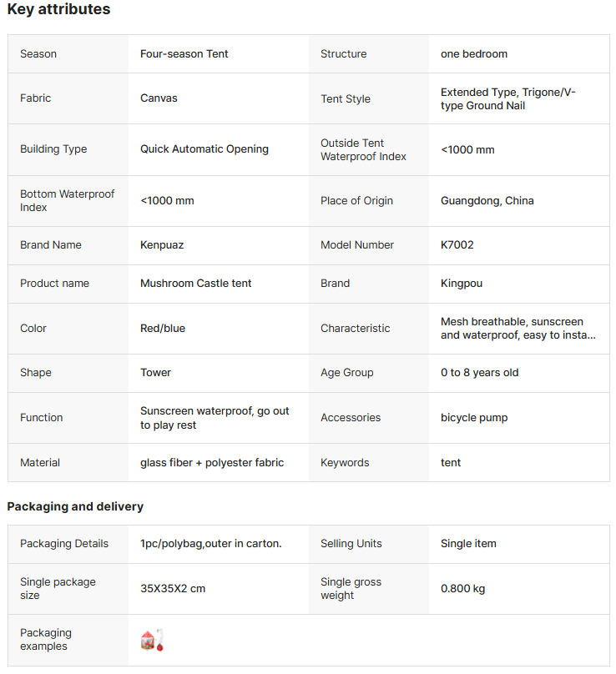Click the Kenpuaz brand name value
Screen dimensions: 616x674
162,245
